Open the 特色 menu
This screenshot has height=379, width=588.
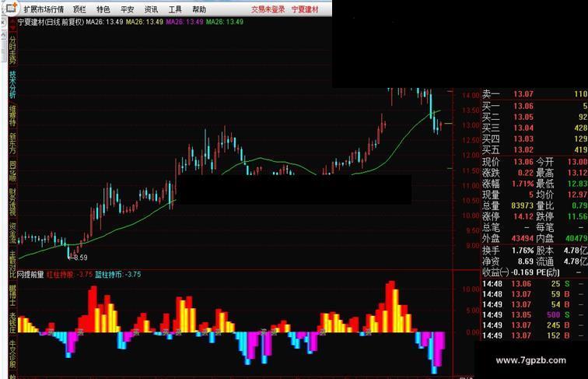pos(103,9)
